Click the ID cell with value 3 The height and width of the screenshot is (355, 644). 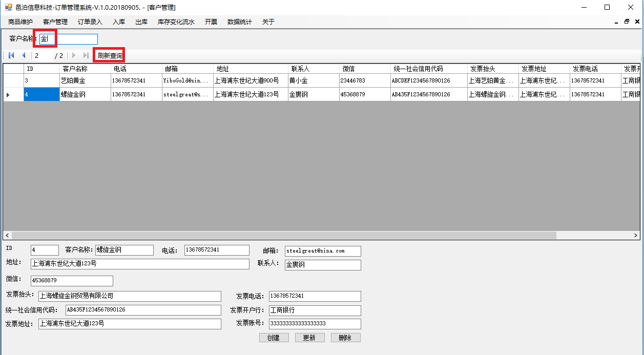(x=41, y=80)
